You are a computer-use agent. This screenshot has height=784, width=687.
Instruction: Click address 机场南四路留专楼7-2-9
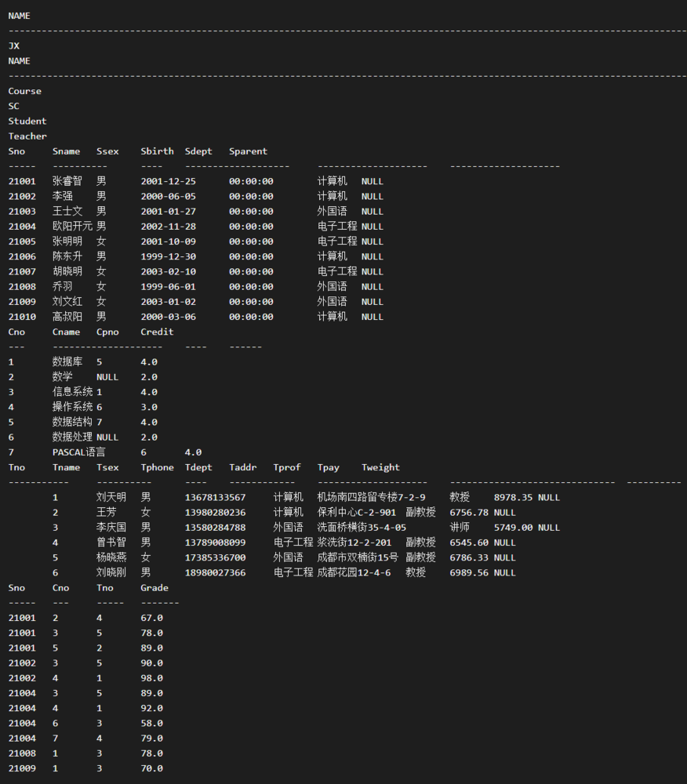(372, 497)
